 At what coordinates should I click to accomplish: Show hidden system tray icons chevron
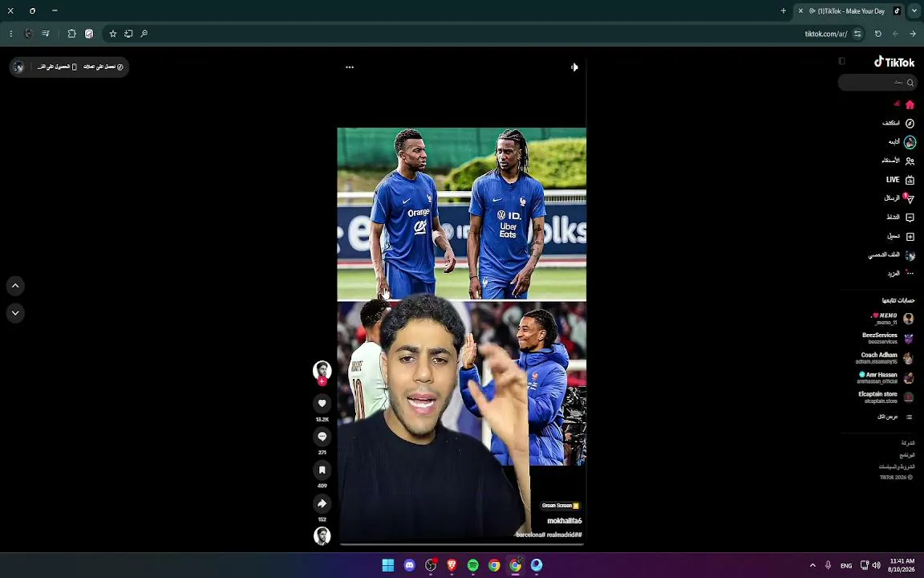(812, 565)
